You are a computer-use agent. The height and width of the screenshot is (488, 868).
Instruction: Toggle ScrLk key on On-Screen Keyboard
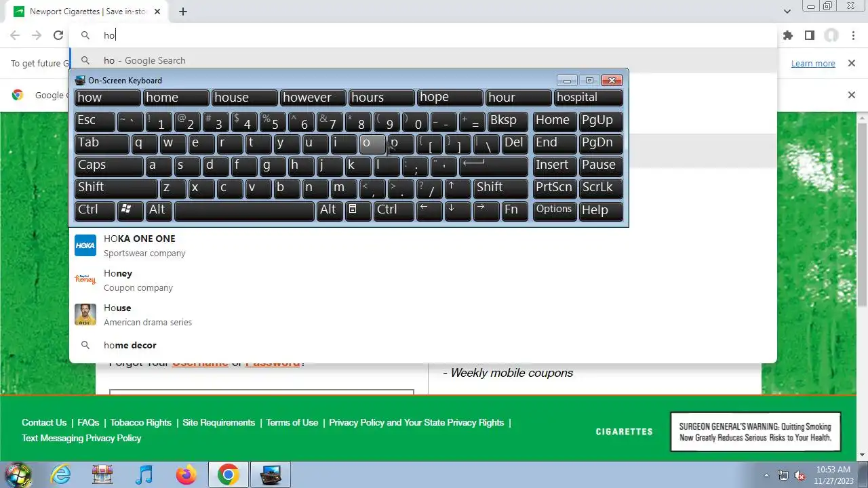click(x=601, y=188)
